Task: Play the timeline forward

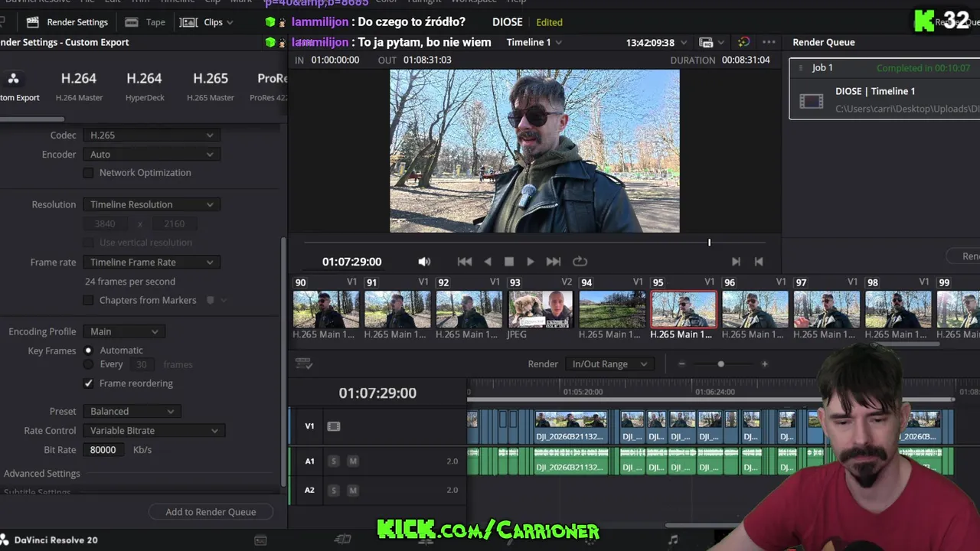Action: [x=531, y=262]
